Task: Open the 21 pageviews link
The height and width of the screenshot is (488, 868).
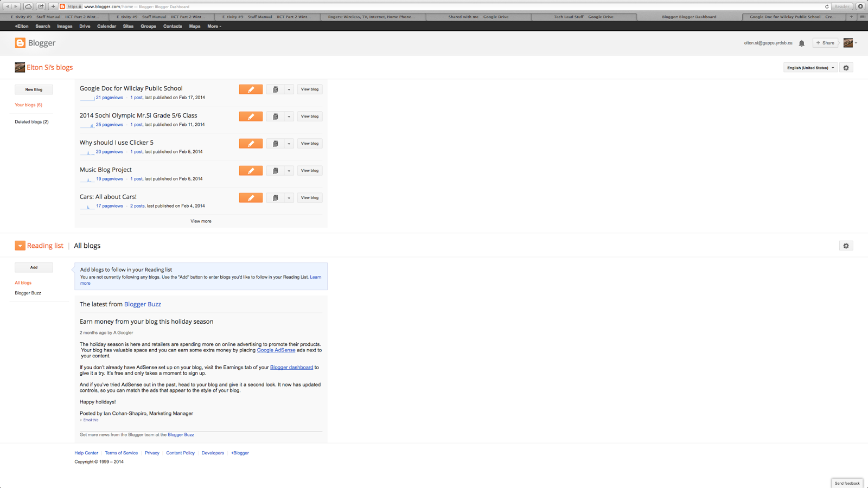Action: (109, 98)
